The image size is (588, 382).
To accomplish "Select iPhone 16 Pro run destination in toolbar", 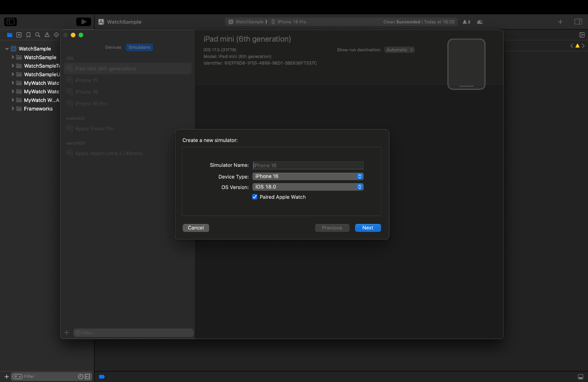I will 289,22.
